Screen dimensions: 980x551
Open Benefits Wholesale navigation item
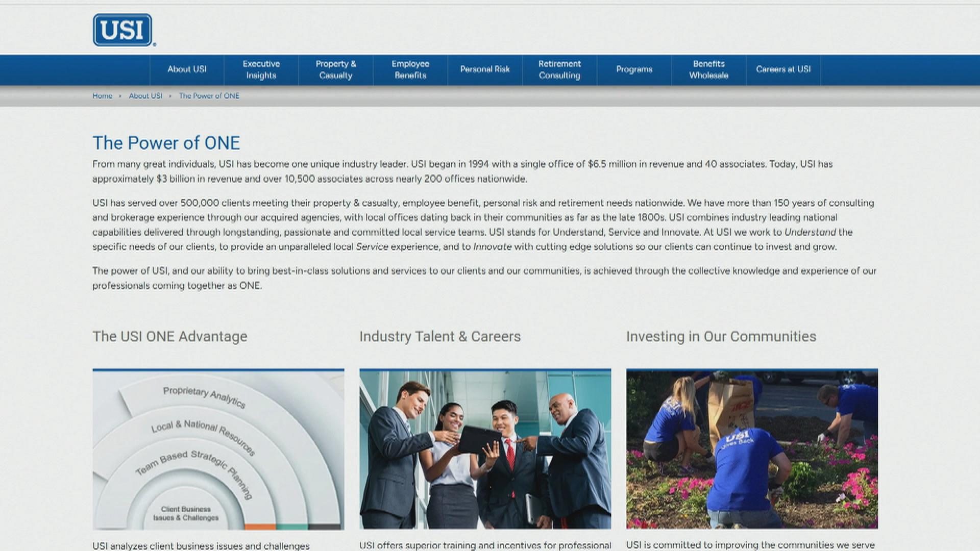(708, 69)
